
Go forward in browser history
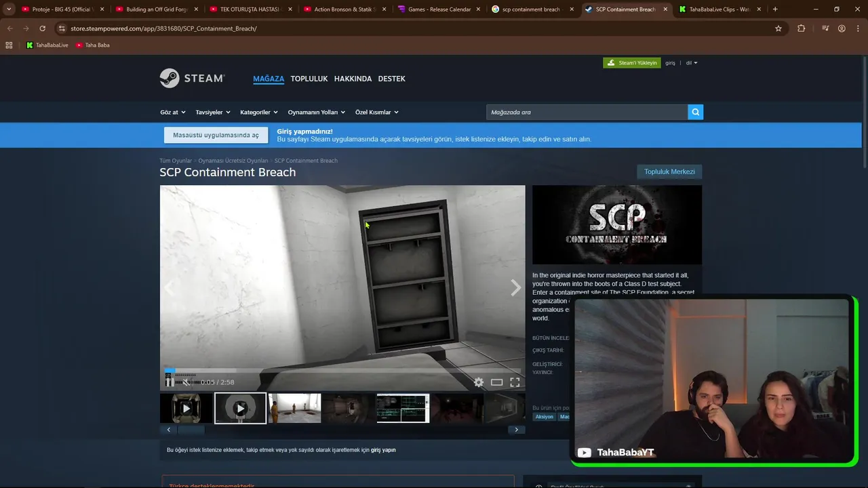click(26, 28)
